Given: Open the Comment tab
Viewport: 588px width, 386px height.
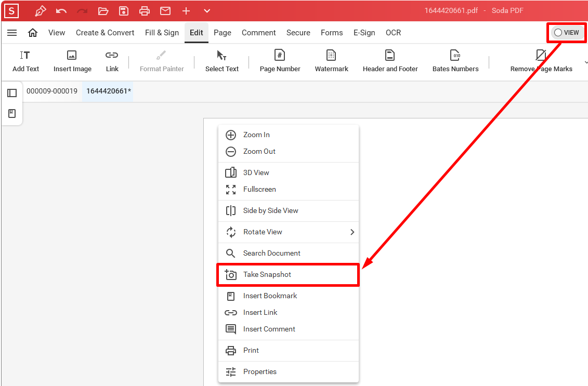Looking at the screenshot, I should point(259,33).
